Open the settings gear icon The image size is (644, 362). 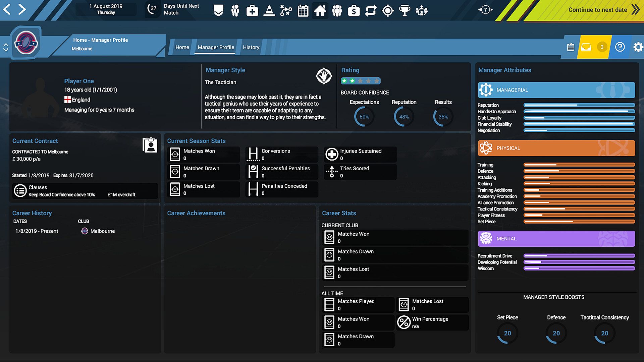coord(638,47)
